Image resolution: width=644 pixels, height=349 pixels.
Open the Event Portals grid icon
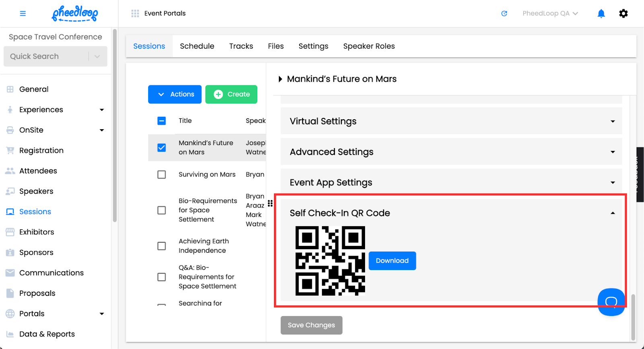click(135, 13)
